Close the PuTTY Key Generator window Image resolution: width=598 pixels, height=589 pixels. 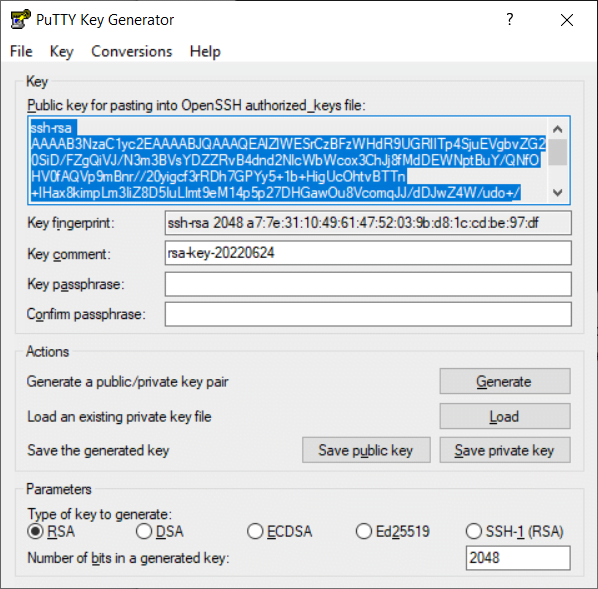coord(567,20)
